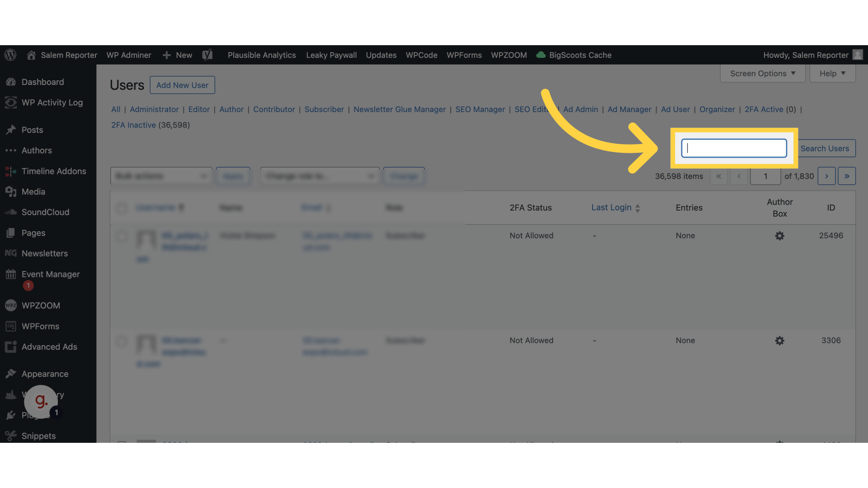Click the gear icon for user ID 25496
This screenshot has height=488, width=868.
[x=780, y=236]
